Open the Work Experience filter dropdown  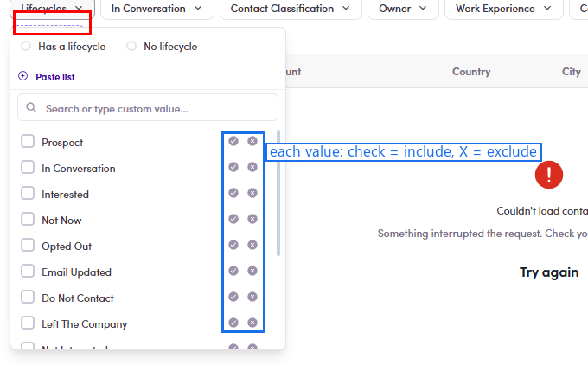(x=503, y=9)
